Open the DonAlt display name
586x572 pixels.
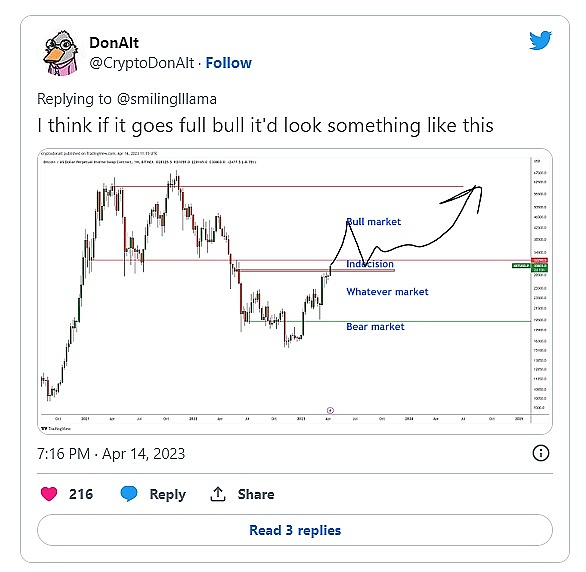click(x=114, y=43)
